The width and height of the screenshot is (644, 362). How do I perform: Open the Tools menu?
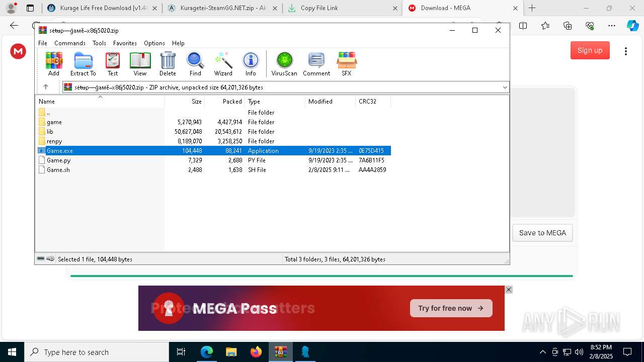tap(99, 43)
